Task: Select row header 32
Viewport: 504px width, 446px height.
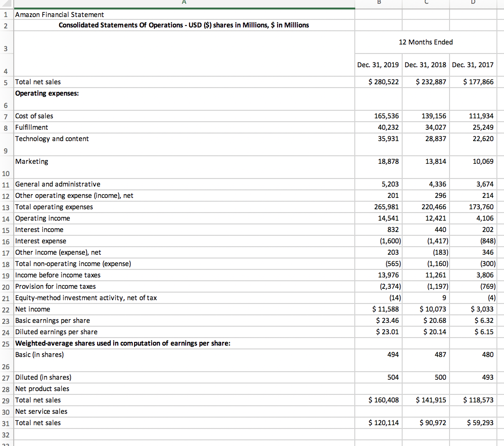Action: pos(6,435)
